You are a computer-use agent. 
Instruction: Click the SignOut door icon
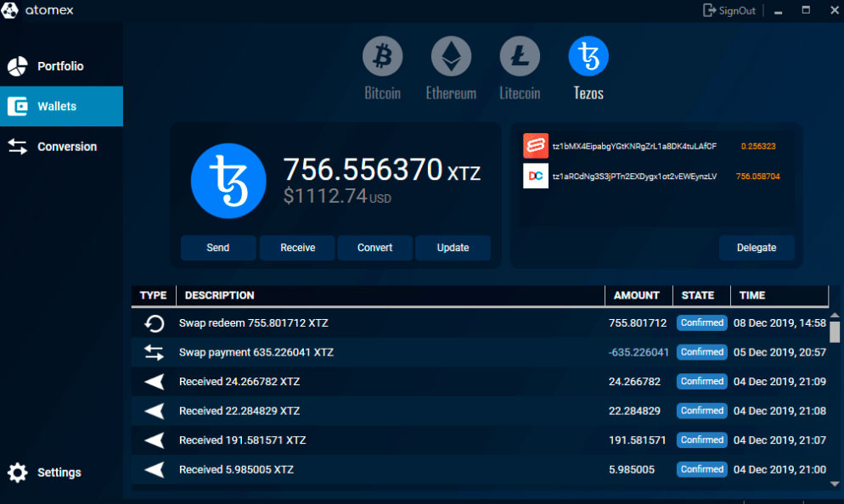(710, 10)
